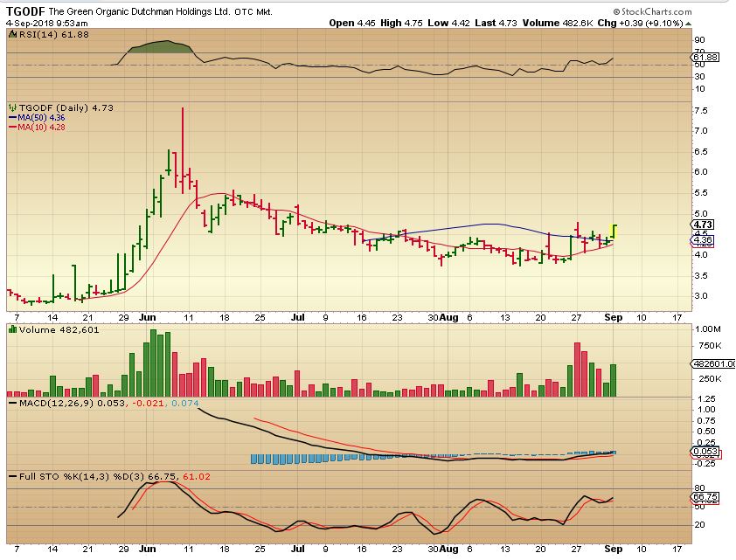
Task: Click the Volume 482.6K header value
Action: click(x=558, y=23)
